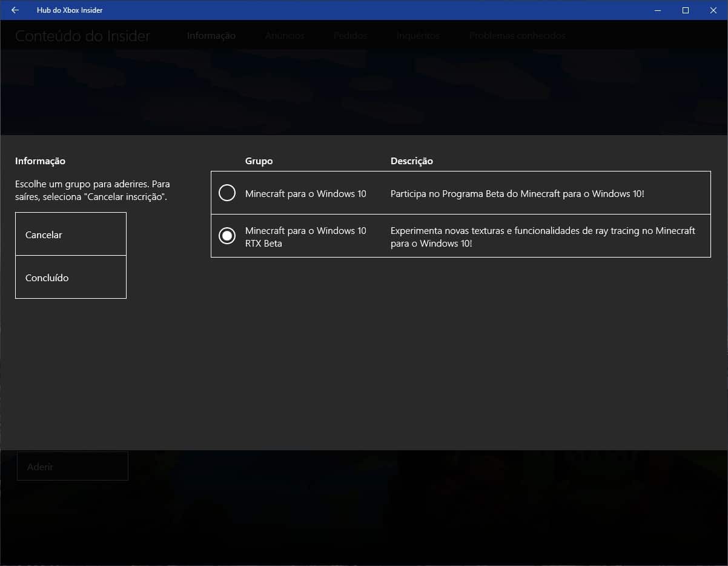Open the Pedidos tab

[x=350, y=36]
